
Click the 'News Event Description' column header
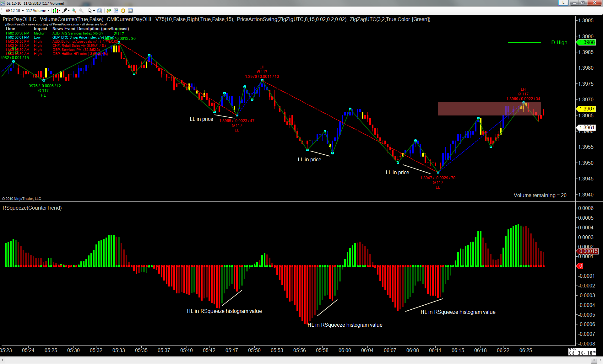(x=90, y=29)
